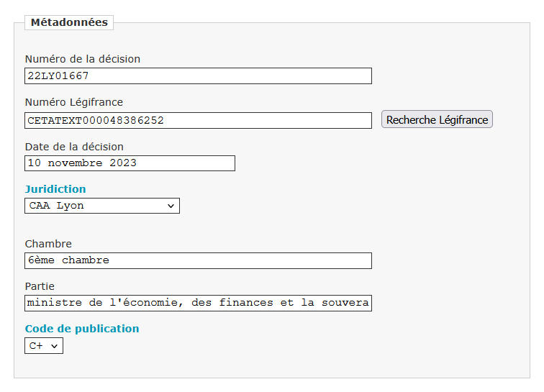Viewport: 544px width, 392px height.
Task: Click the Recherche Légifrance button
Action: click(x=437, y=119)
